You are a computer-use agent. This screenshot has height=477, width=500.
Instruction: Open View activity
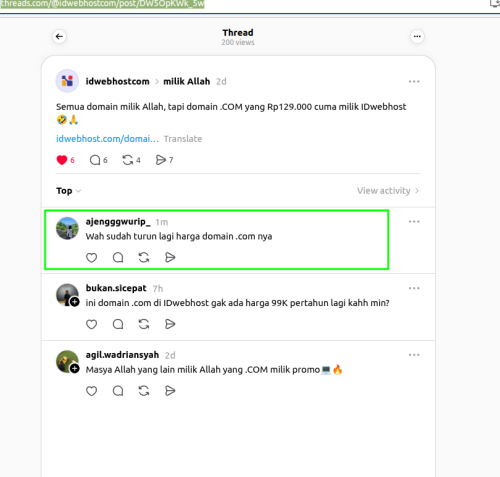[x=388, y=191]
